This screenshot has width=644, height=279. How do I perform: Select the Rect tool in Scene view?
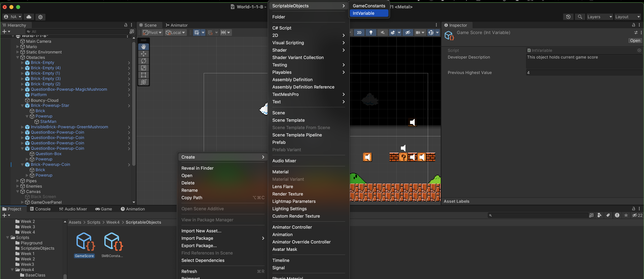pyautogui.click(x=144, y=75)
